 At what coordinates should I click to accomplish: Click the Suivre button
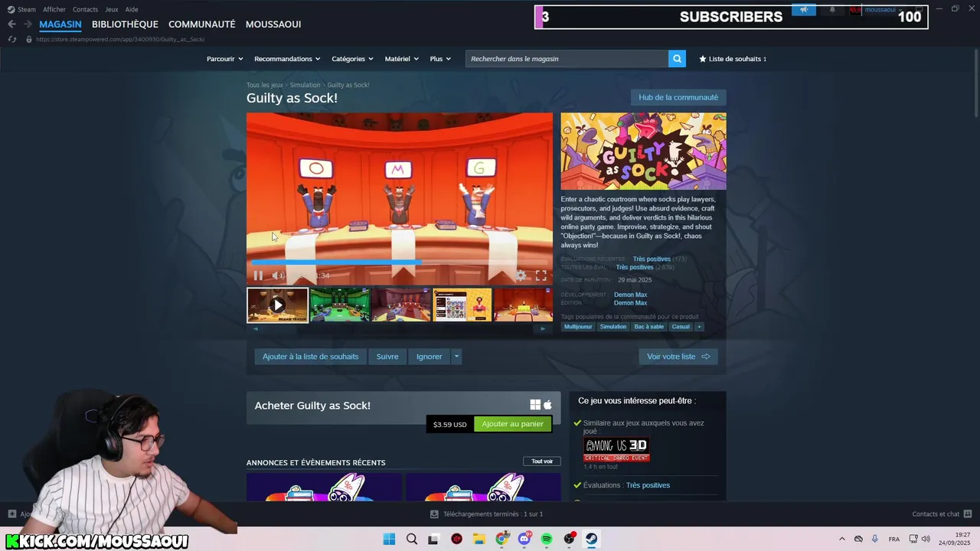coord(387,357)
